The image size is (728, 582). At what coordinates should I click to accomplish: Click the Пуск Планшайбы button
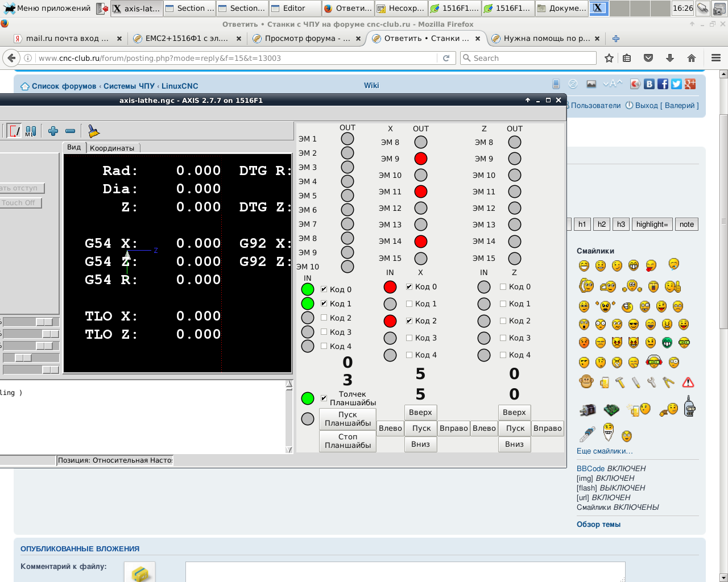tap(348, 419)
